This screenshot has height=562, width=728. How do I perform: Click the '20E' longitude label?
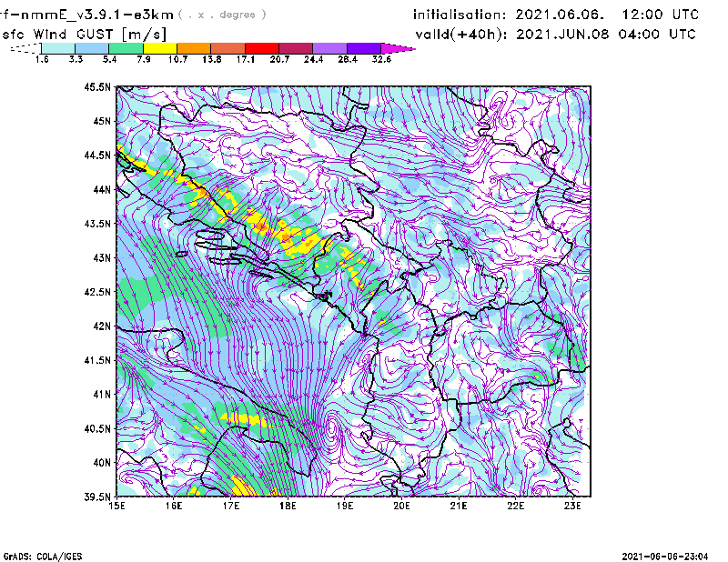401,506
